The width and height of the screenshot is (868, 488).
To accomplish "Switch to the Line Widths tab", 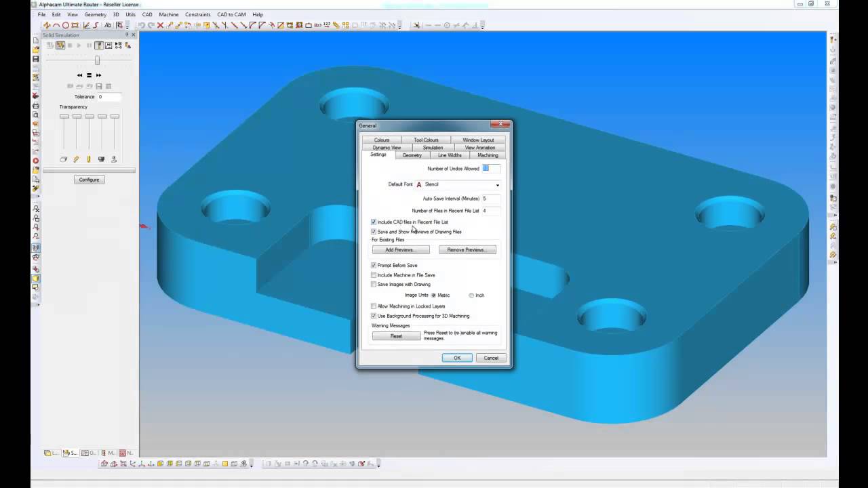I will (450, 155).
